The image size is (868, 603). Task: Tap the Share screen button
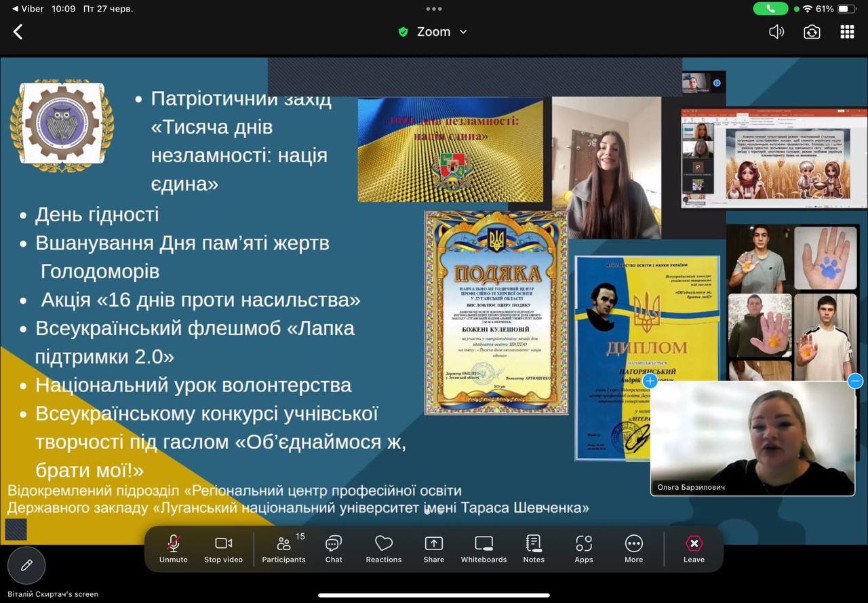[x=433, y=549]
